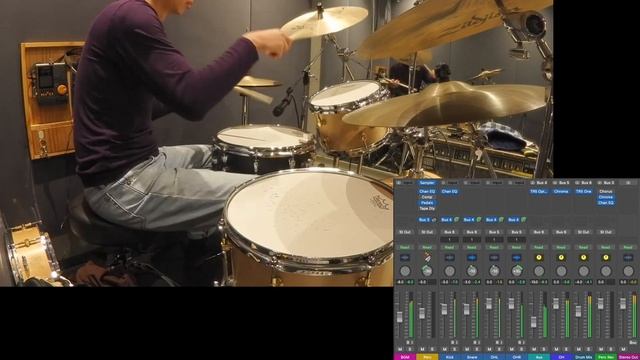640x360 pixels.
Task: Open the Read automation menu on Snare
Action: (472, 247)
